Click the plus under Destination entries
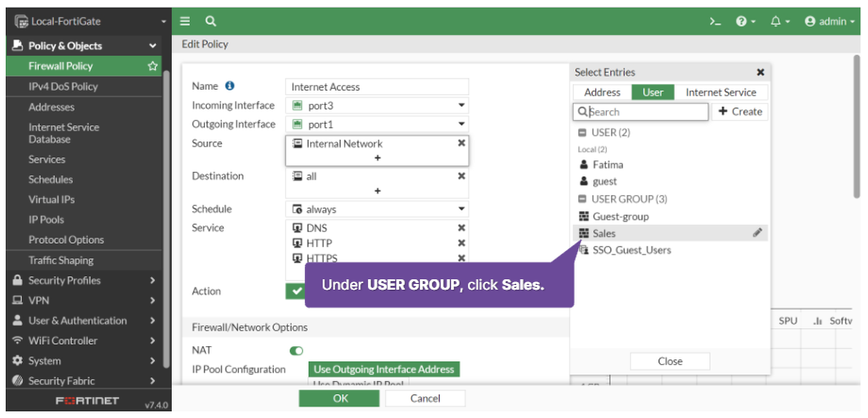The width and height of the screenshot is (868, 418). [377, 191]
